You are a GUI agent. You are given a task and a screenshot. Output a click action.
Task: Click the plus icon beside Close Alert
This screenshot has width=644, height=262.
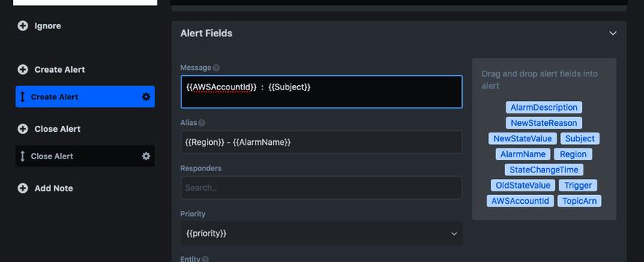click(x=23, y=129)
